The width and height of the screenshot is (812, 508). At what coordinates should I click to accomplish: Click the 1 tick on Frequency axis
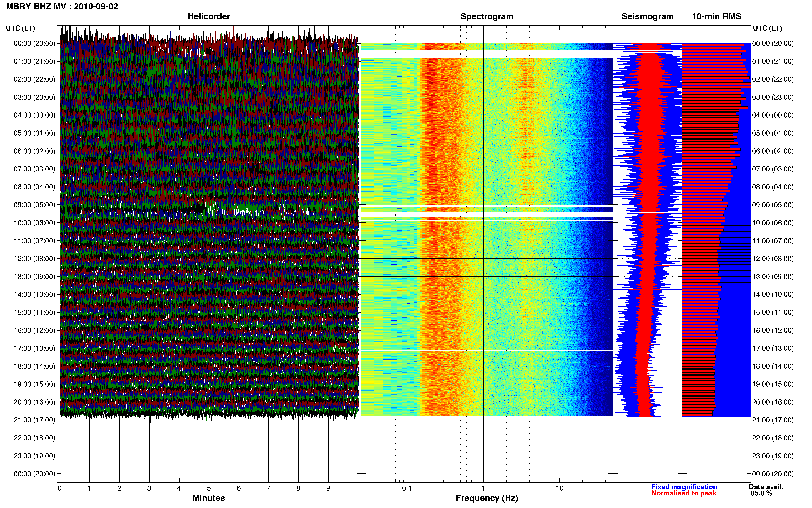tap(483, 488)
